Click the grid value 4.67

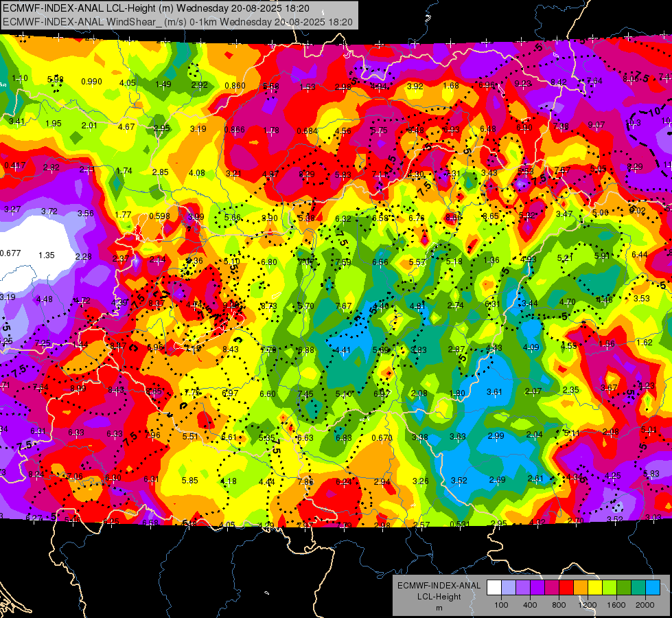click(126, 126)
